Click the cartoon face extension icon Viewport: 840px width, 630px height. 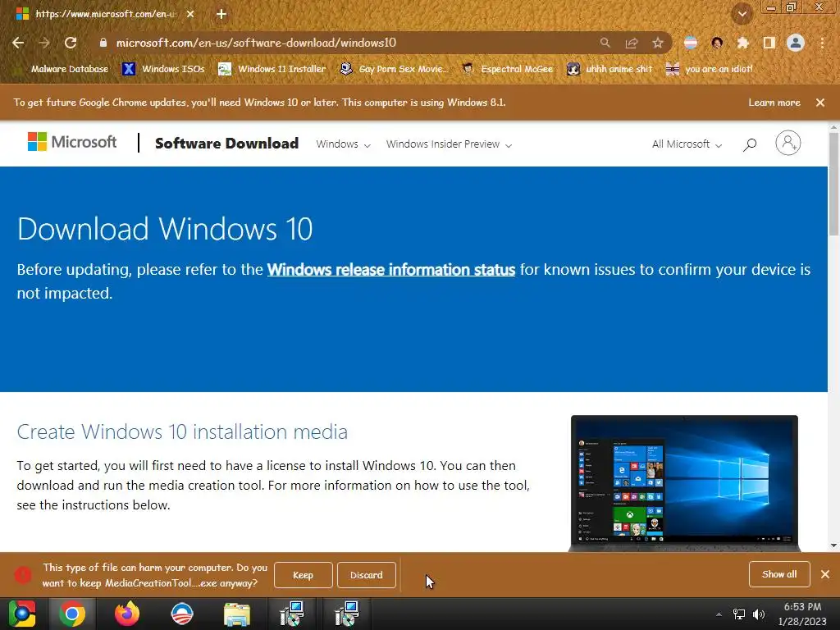[x=717, y=43]
